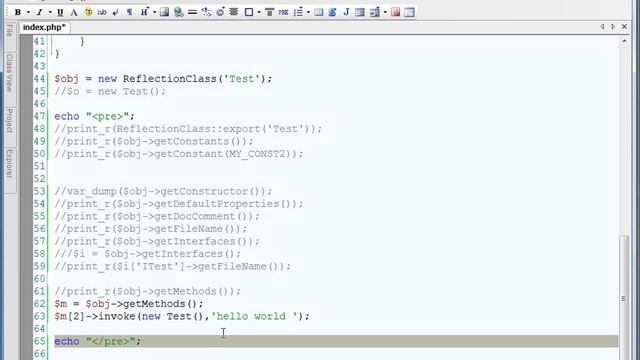This screenshot has width=640, height=360.
Task: Insert image toolbar icon
Action: 164,12
